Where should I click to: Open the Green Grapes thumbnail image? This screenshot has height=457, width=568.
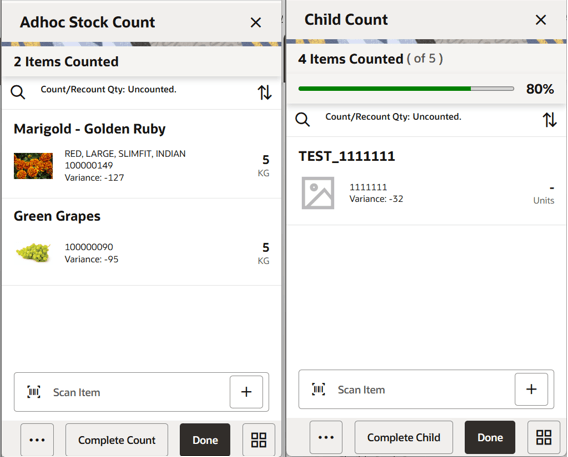33,252
